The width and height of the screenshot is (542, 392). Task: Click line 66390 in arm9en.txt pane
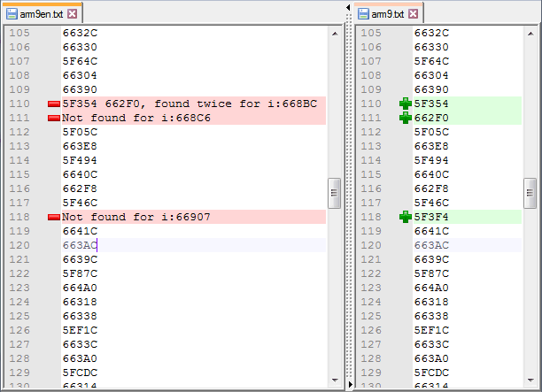coord(80,89)
